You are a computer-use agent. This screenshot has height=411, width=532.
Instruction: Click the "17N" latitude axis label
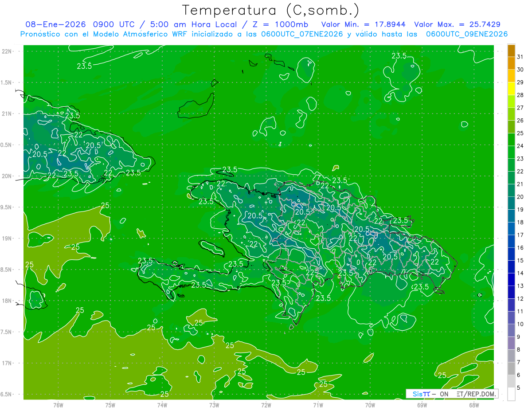(8, 363)
